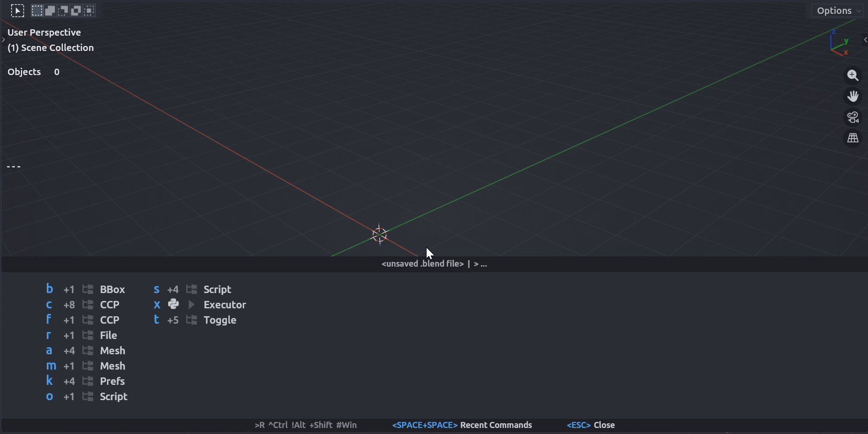Select the Tweak tool in the header
This screenshot has width=868, height=434.
pyautogui.click(x=18, y=10)
